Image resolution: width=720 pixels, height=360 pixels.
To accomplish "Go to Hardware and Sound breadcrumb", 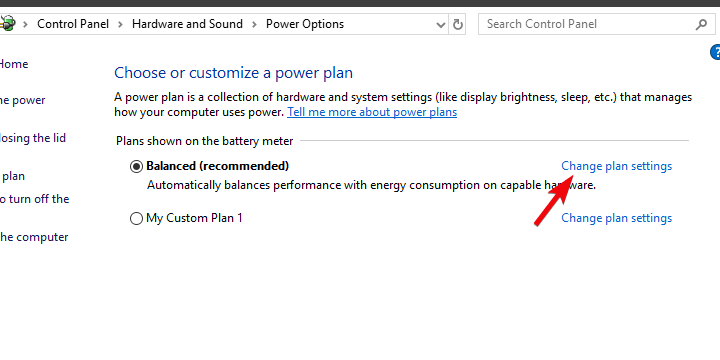I will tap(187, 24).
